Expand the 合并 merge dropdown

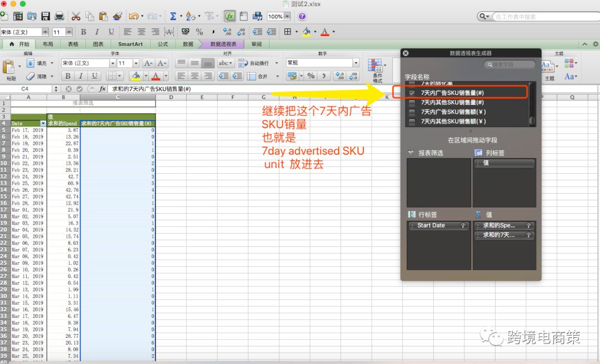277,77
